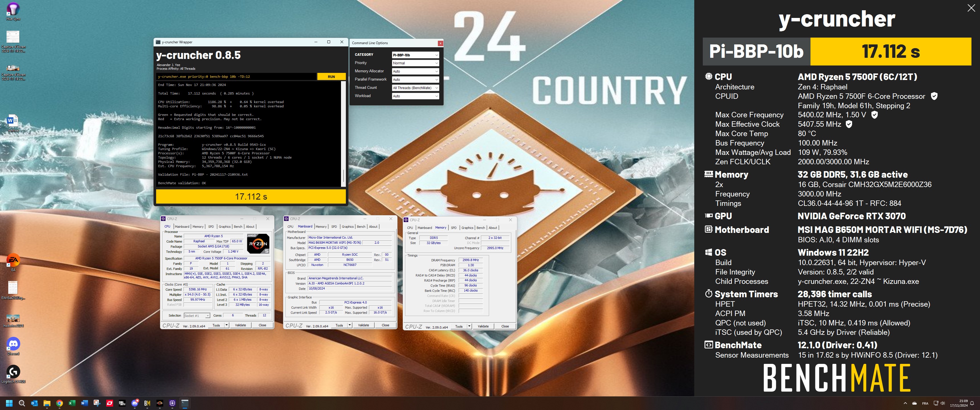Open the volume control in system tray
This screenshot has height=410, width=980.
click(943, 403)
